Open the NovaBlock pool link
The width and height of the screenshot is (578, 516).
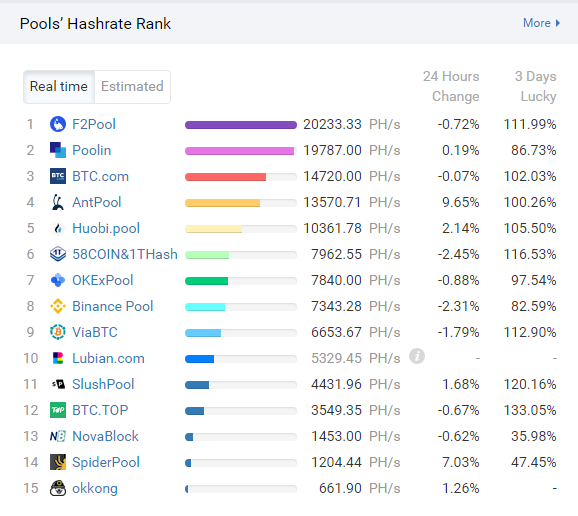[105, 436]
